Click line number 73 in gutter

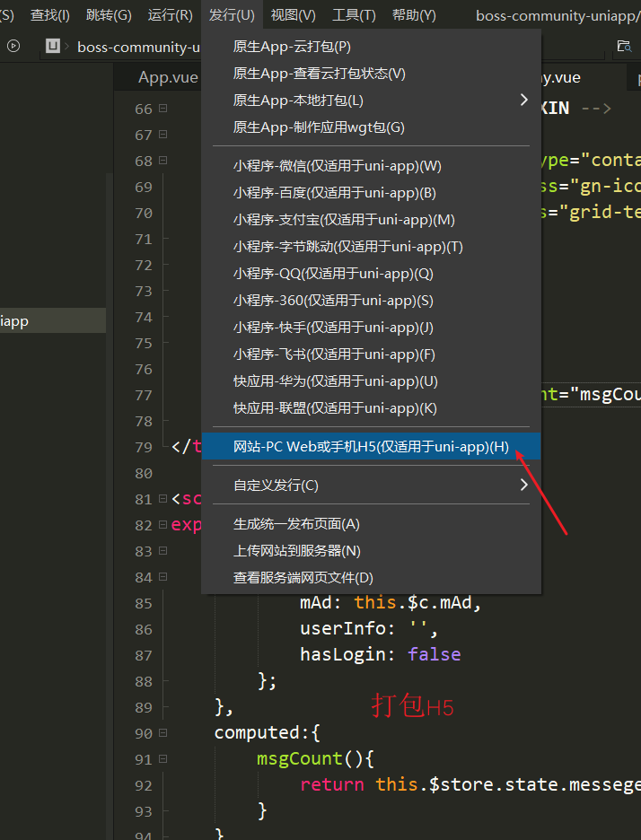click(144, 291)
